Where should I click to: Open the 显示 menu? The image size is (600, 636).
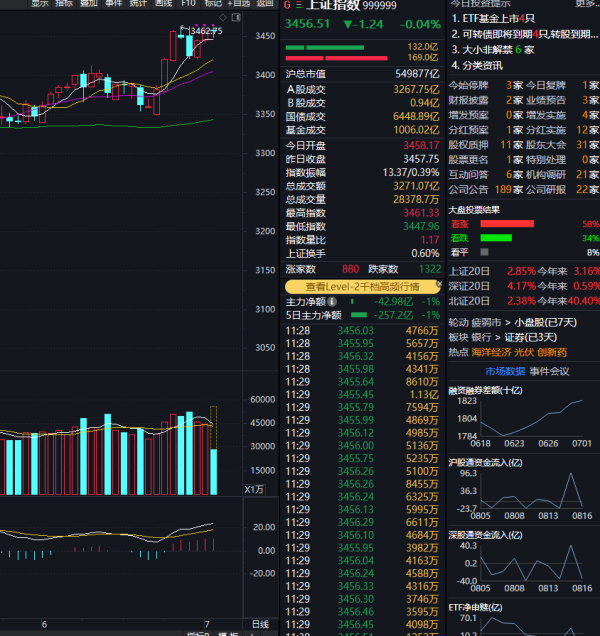pos(39,3)
